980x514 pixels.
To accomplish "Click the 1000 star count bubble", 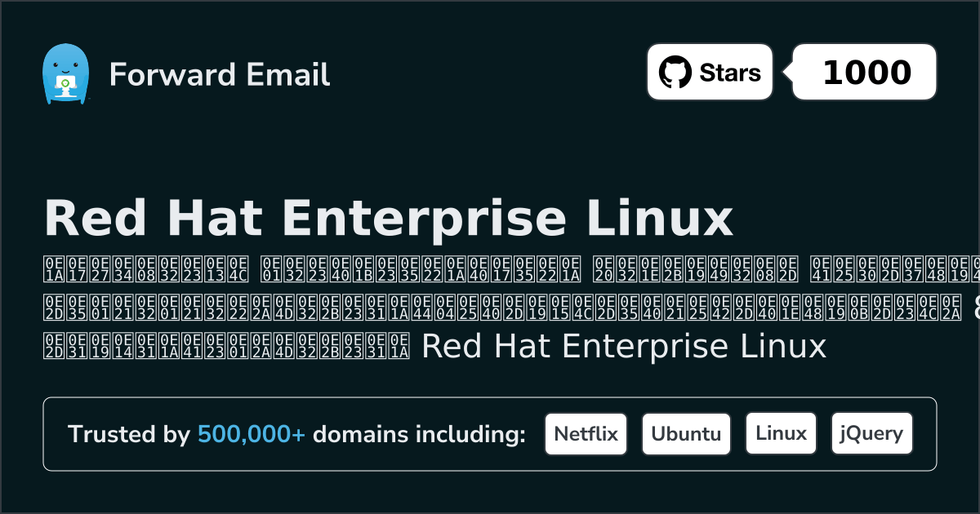I will click(863, 71).
